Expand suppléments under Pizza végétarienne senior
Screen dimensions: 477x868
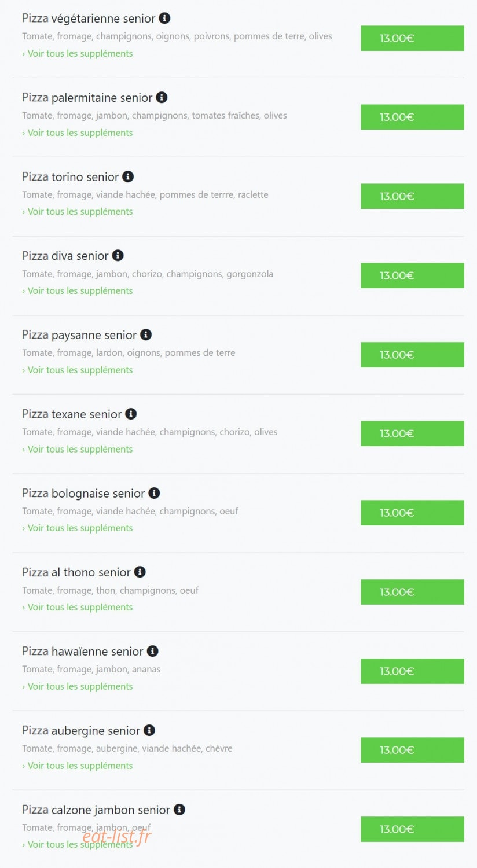pyautogui.click(x=78, y=54)
